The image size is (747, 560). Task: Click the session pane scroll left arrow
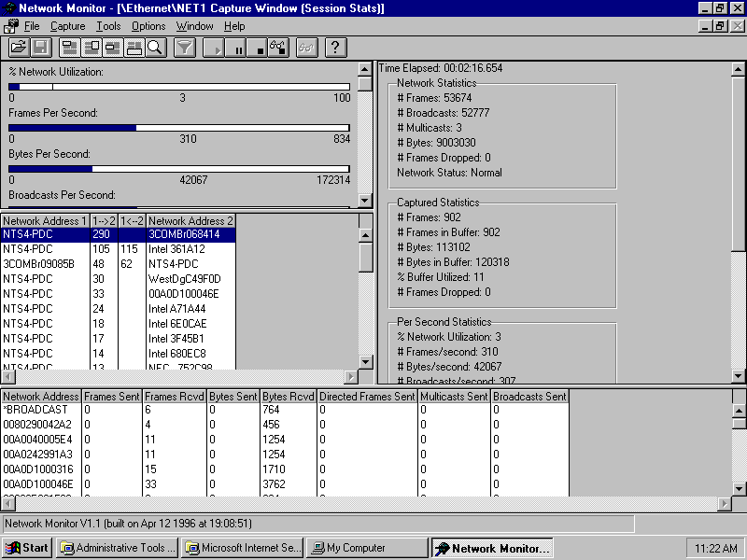pos(8,377)
